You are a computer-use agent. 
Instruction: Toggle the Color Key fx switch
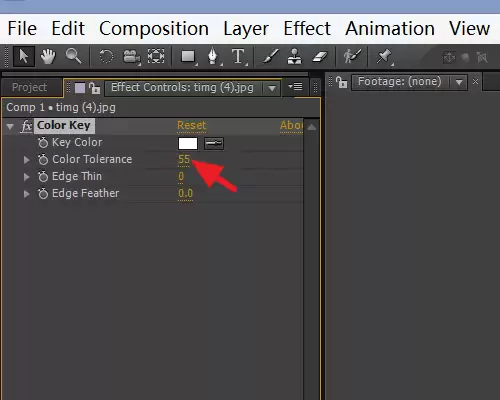pyautogui.click(x=27, y=126)
